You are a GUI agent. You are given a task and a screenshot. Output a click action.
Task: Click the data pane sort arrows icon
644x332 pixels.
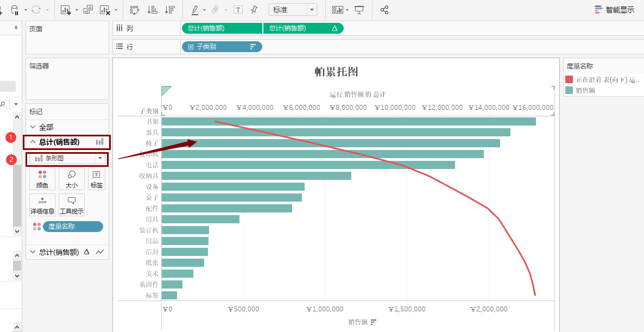(x=16, y=28)
